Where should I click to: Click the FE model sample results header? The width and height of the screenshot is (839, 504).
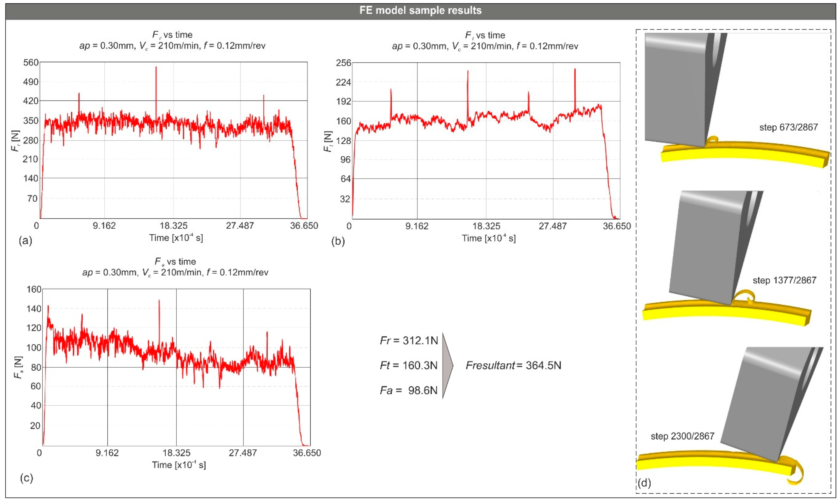pyautogui.click(x=420, y=11)
